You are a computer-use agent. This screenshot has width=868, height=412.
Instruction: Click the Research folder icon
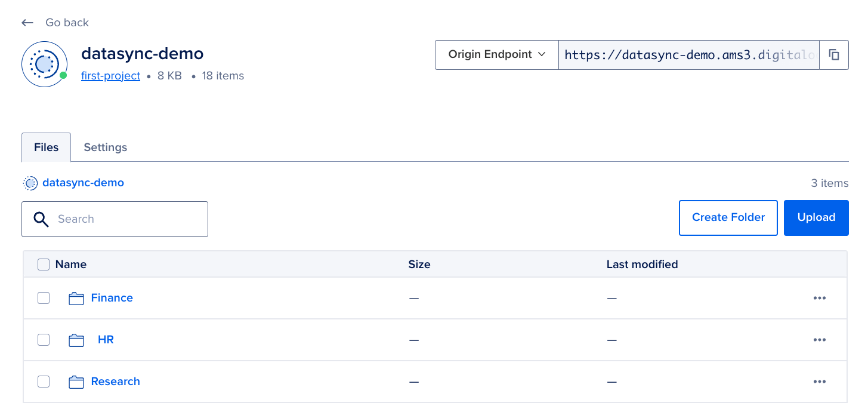[x=76, y=382]
